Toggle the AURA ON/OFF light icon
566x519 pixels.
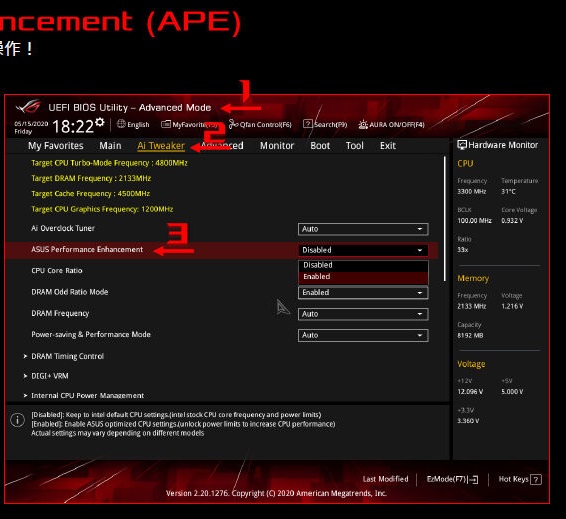tap(363, 125)
